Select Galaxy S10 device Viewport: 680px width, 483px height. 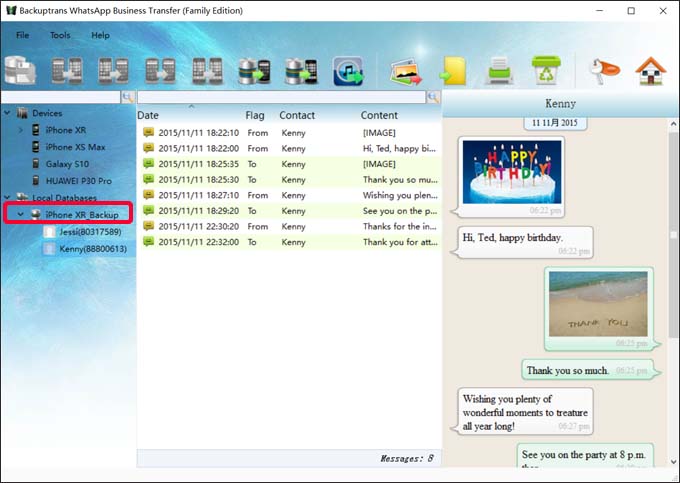click(67, 164)
